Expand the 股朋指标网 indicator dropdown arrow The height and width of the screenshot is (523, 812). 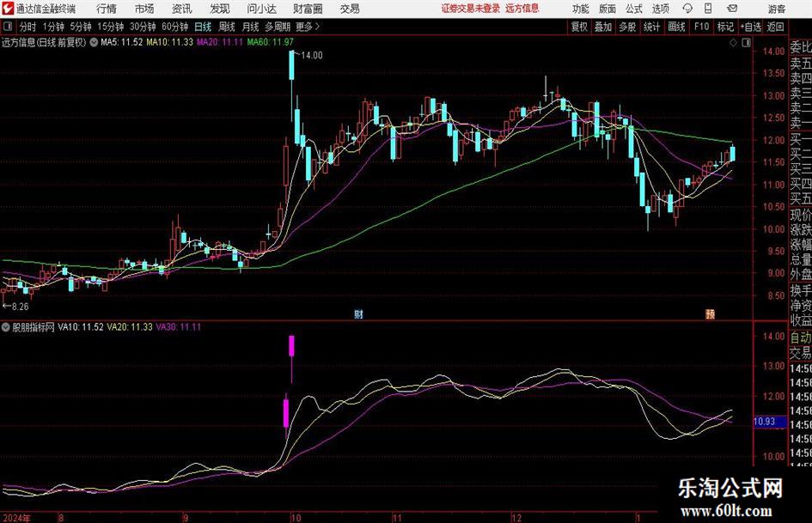click(6, 326)
